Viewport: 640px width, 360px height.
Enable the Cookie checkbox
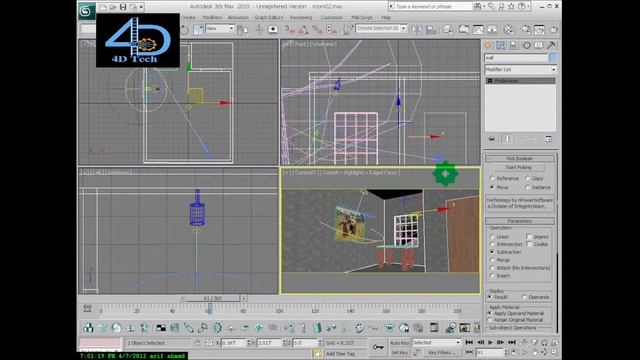click(529, 244)
